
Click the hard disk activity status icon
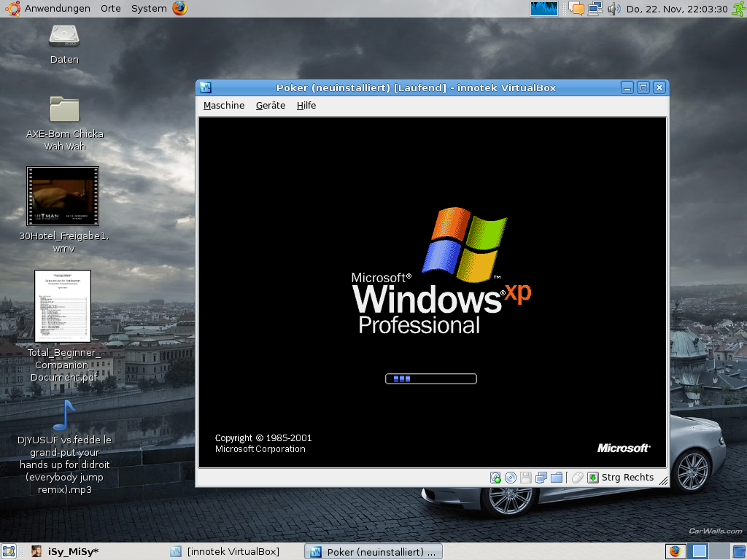tap(495, 478)
